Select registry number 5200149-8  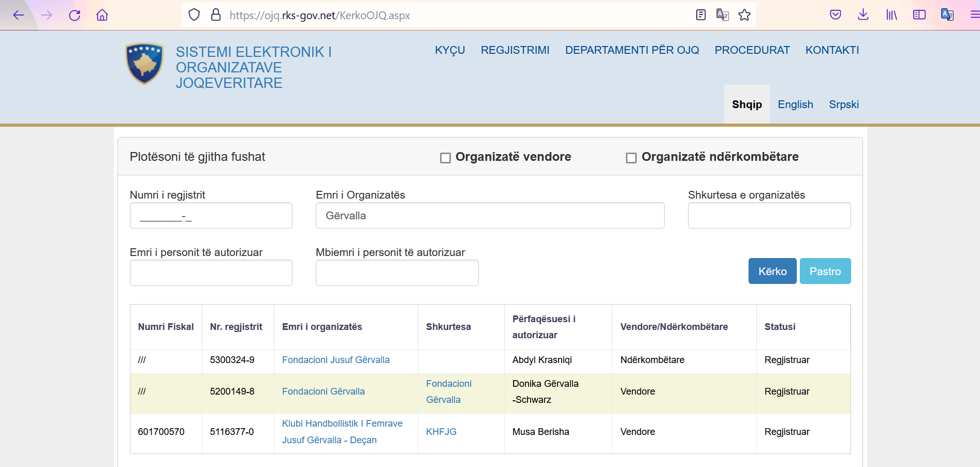coord(232,391)
